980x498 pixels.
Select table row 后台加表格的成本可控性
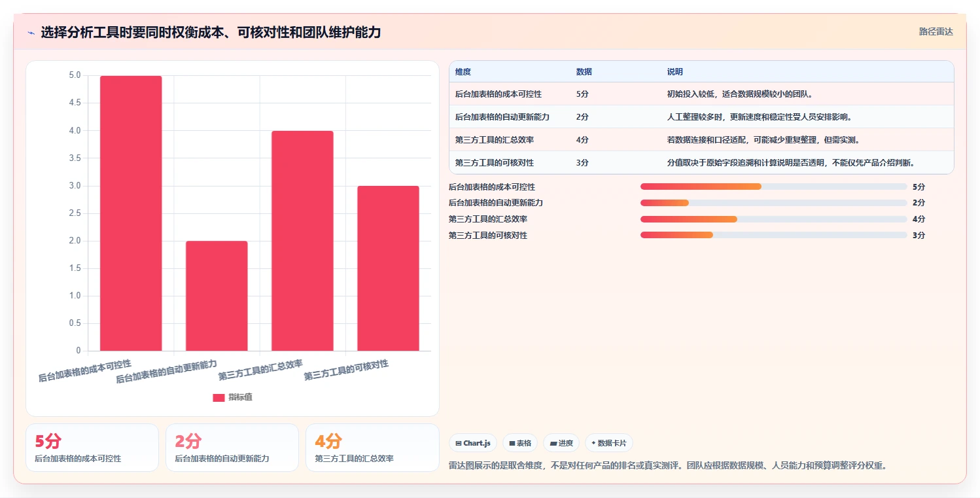701,94
